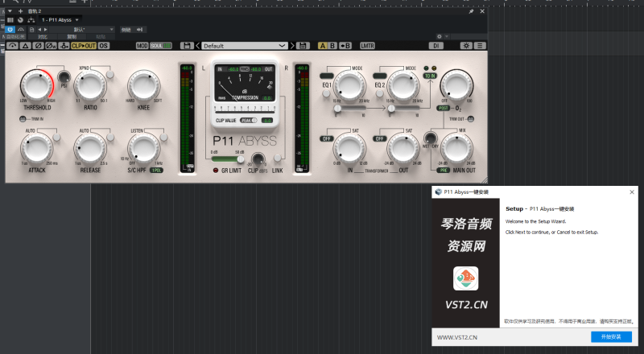Click the plugin power bypass icon
The height and width of the screenshot is (354, 644).
coord(12,46)
